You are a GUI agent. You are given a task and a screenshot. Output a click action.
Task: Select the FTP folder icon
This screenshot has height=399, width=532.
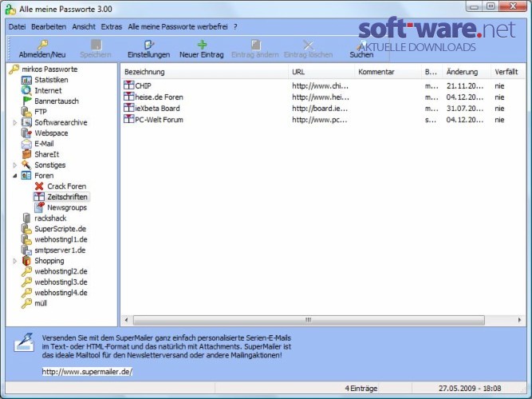click(26, 112)
